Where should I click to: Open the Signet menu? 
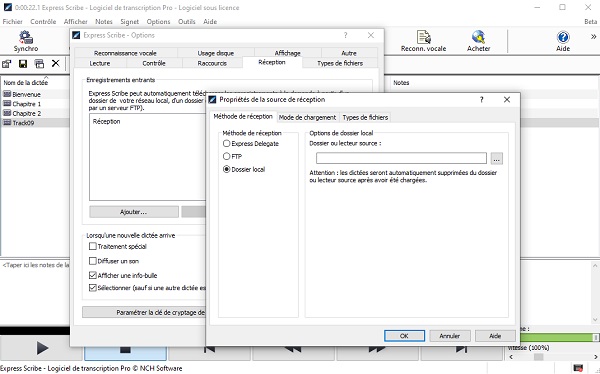[x=129, y=22]
